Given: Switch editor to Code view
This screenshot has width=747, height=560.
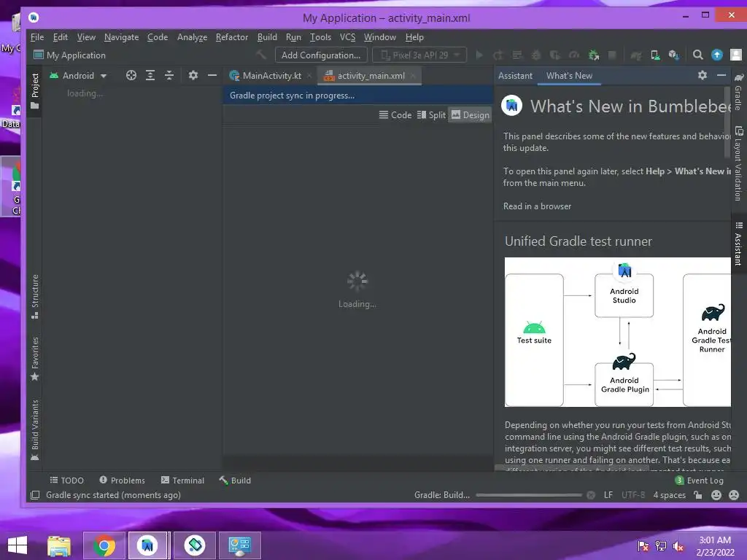Looking at the screenshot, I should coord(395,114).
